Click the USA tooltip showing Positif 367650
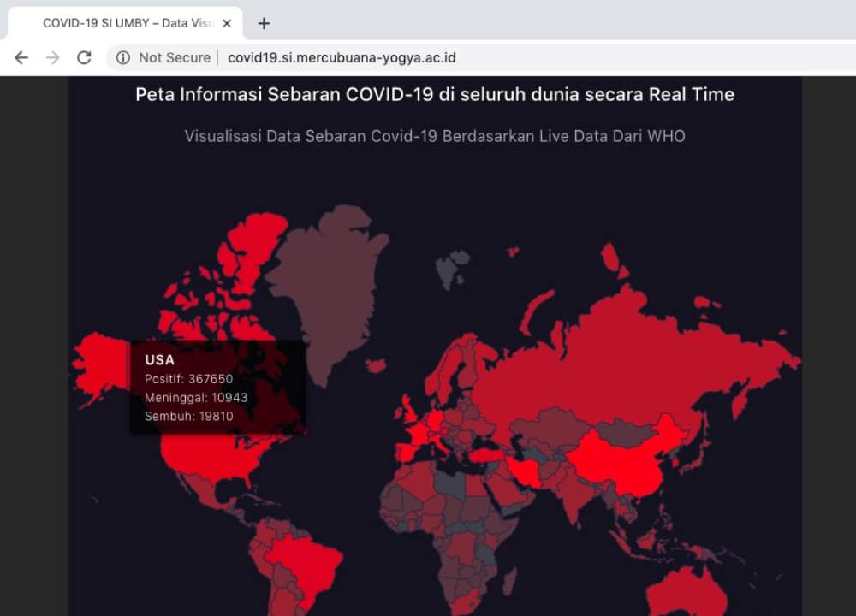The height and width of the screenshot is (616, 856). [x=218, y=387]
